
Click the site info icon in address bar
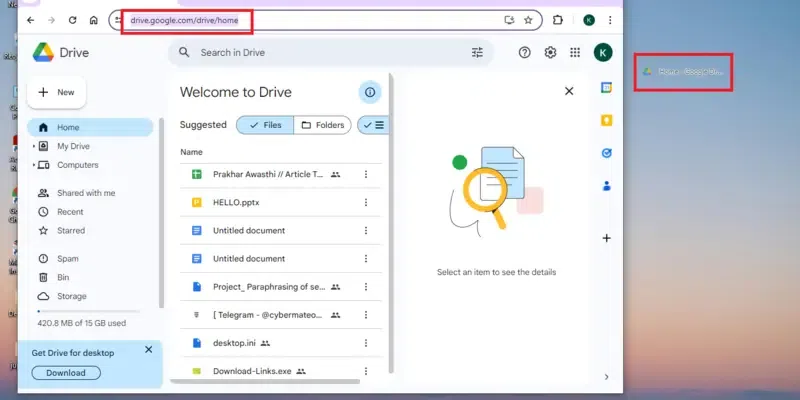tap(118, 20)
